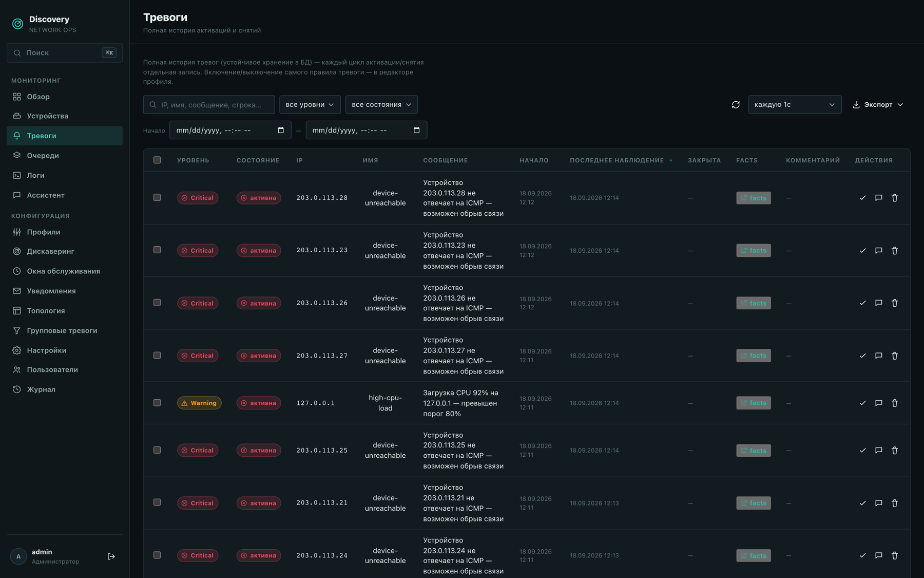This screenshot has width=924, height=578.
Task: Click the comment icon for the 203.0.113.21 alarm
Action: point(879,503)
